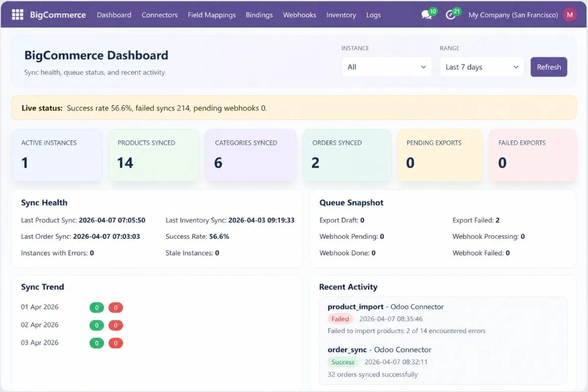Go to the Dashboard menu
Viewport: 588px width, 392px height.
[114, 15]
